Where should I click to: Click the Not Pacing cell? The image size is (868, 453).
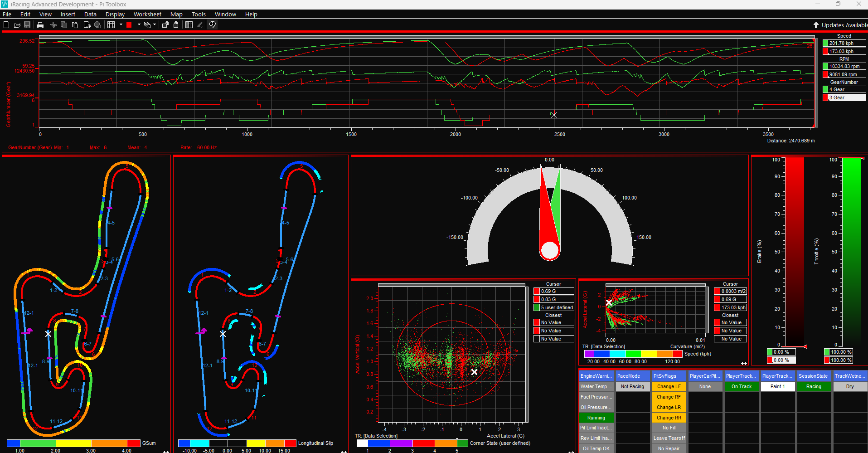pos(633,386)
